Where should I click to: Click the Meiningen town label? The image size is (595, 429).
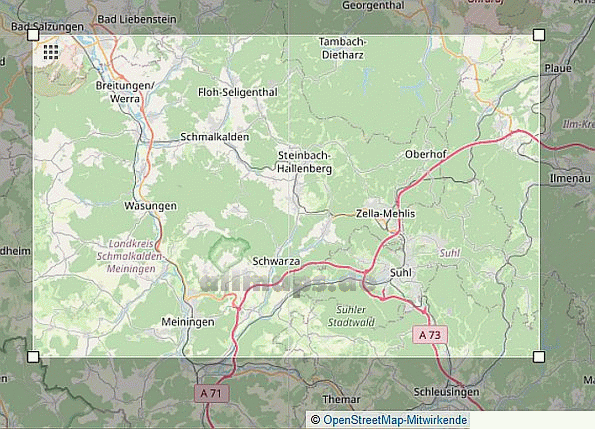point(188,322)
